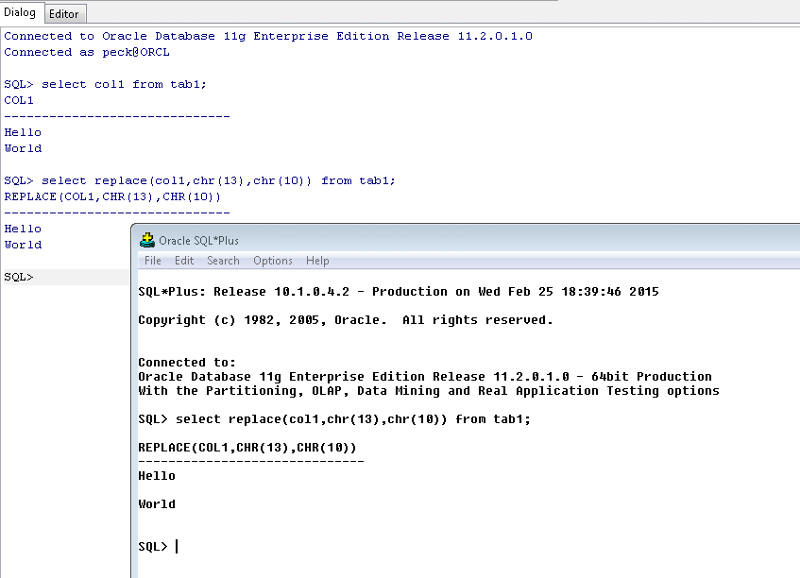
Task: Click the COL1 column header text
Action: 17,100
